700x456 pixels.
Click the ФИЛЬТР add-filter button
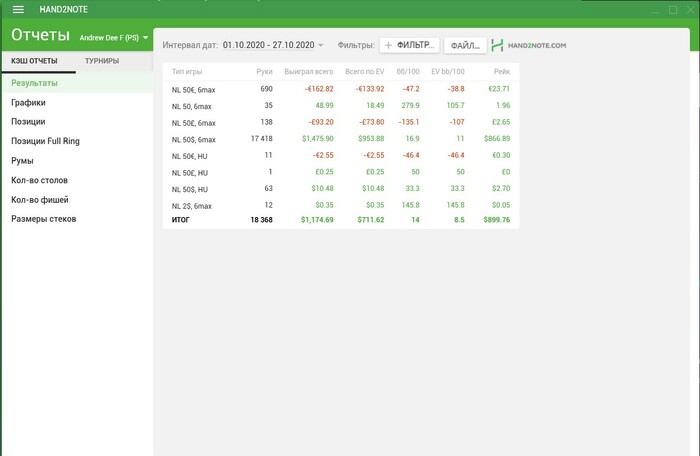tap(409, 45)
